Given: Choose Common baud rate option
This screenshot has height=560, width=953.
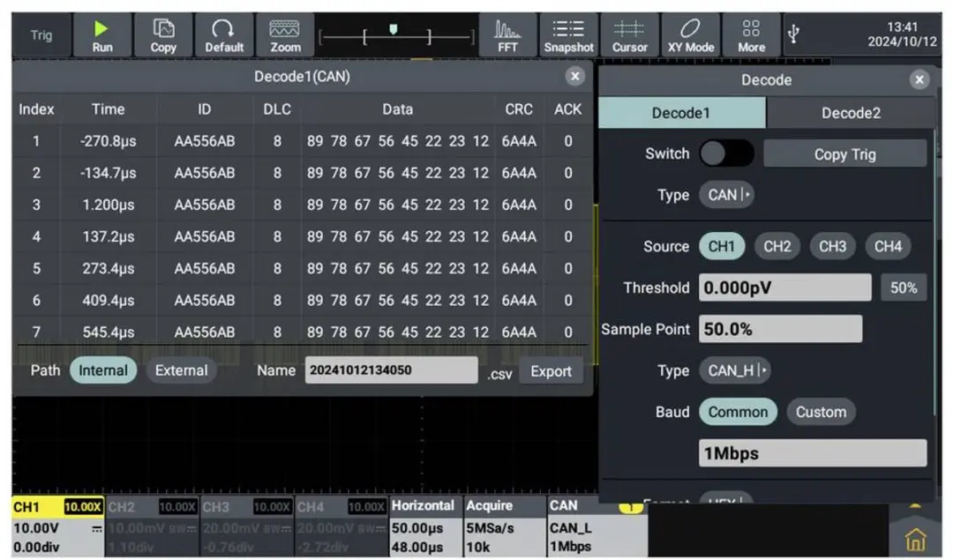Looking at the screenshot, I should click(738, 412).
